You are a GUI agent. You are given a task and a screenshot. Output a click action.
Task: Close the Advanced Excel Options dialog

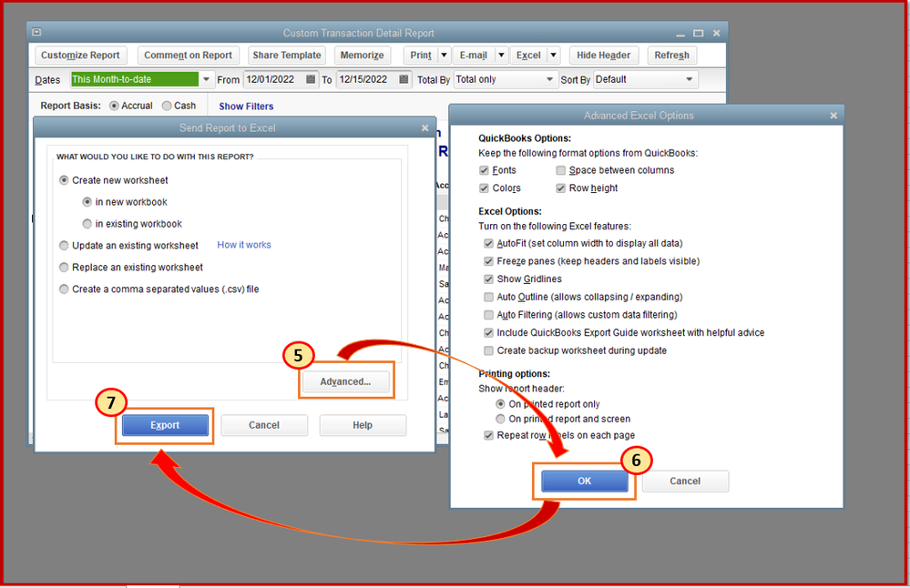click(x=833, y=116)
